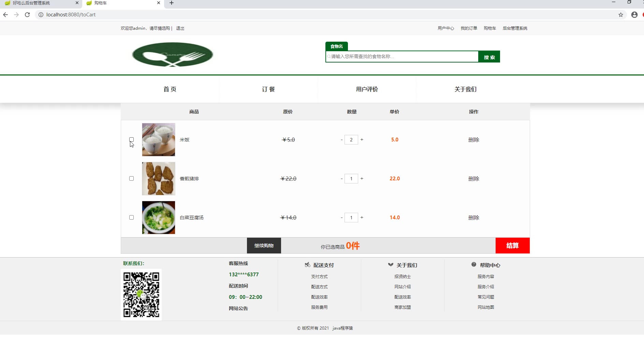Viewport: 644px width, 347px height.
Task: Open 商家加盟 footer link
Action: pos(402,307)
